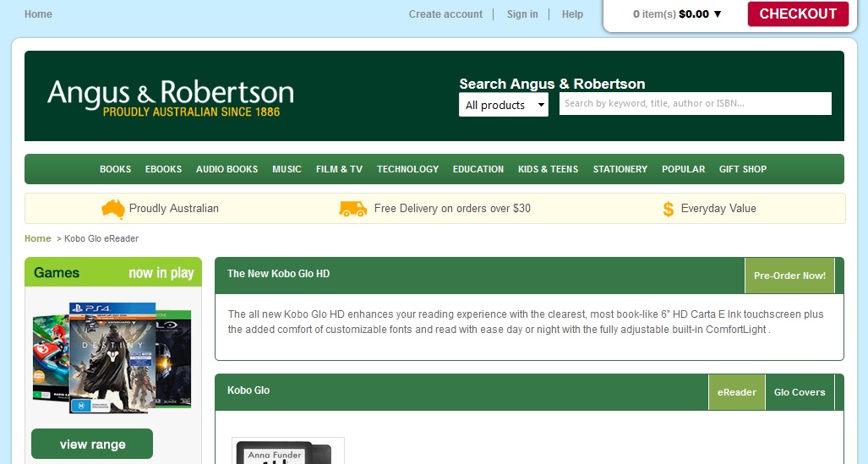868x464 pixels.
Task: Click the Proudly Australian text
Action: [x=174, y=209]
